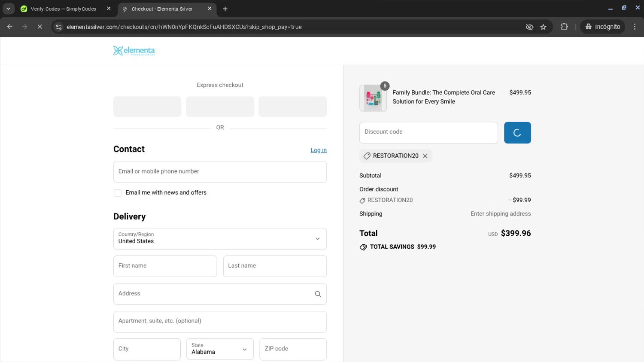The height and width of the screenshot is (362, 644).
Task: Click the middle express checkout button
Action: point(220,106)
